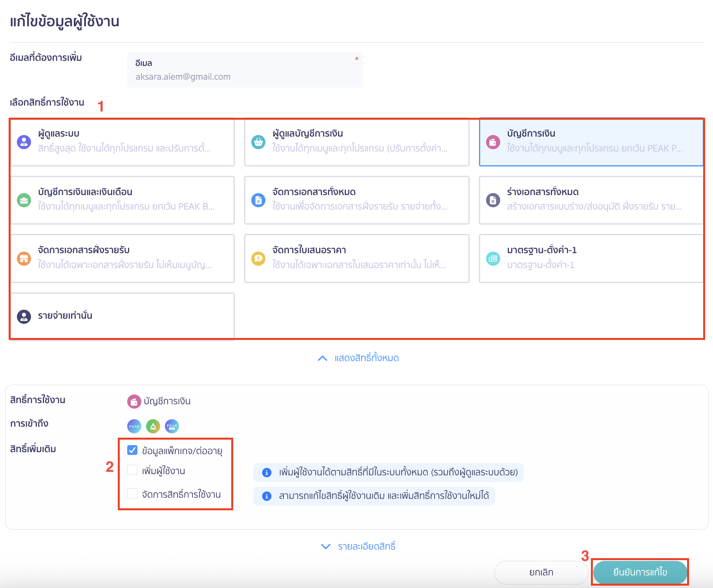Click the yellow จัดการใบเสนอราคา quotation icon

(x=258, y=258)
